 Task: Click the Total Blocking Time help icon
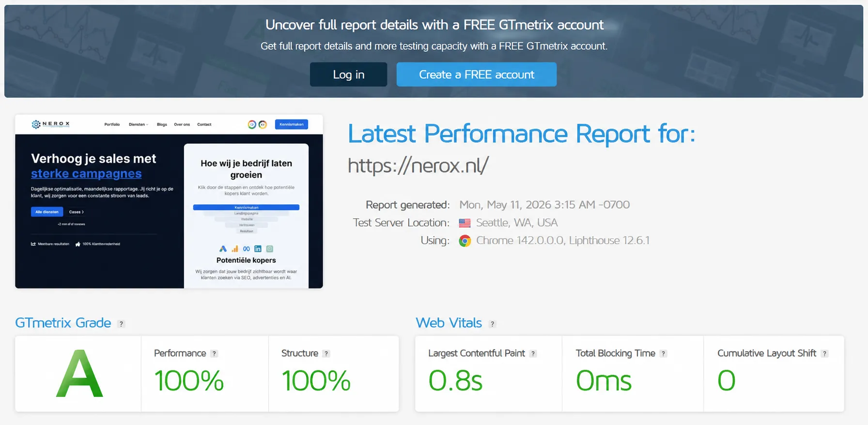[x=663, y=354]
